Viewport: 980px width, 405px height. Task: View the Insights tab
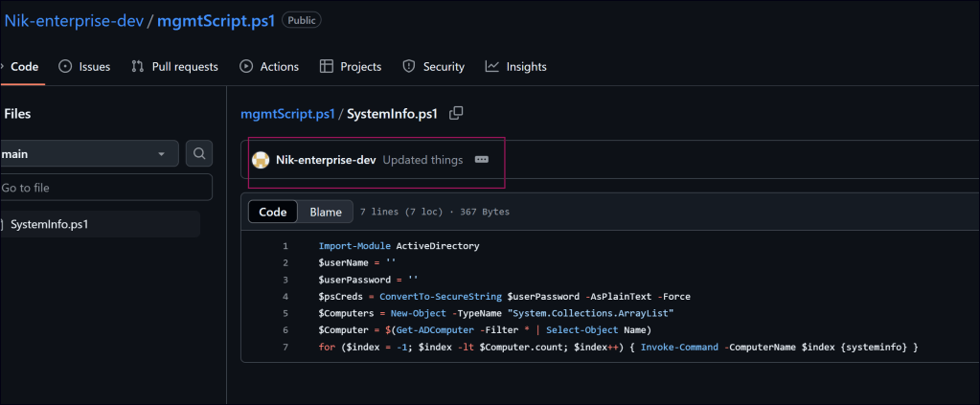(x=516, y=66)
